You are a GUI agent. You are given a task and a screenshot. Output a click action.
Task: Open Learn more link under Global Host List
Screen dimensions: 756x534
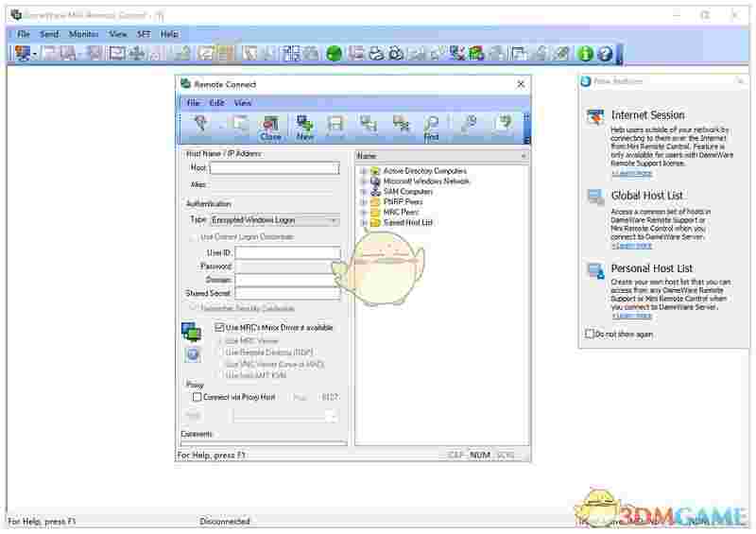[631, 246]
